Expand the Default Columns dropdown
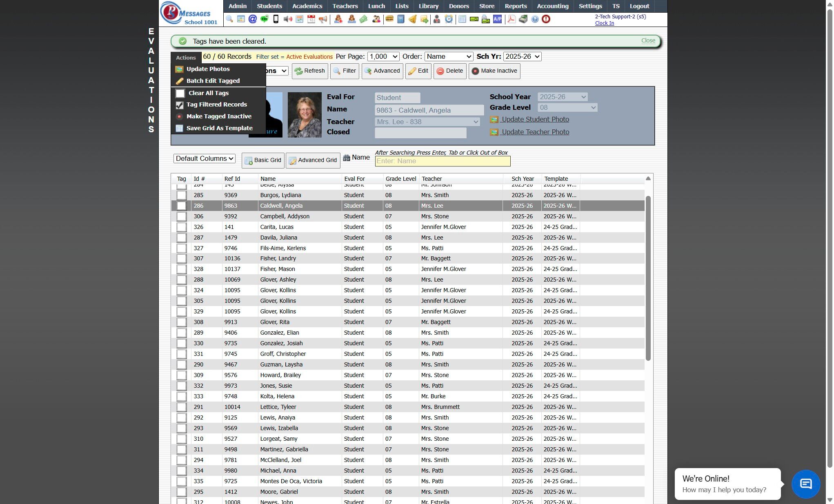This screenshot has height=504, width=834. coord(205,158)
